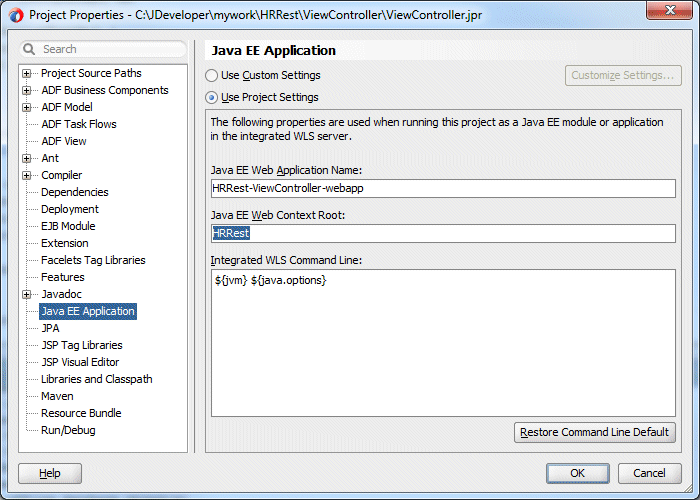Select ADF Model in the tree
This screenshot has width=700, height=500.
(x=67, y=107)
